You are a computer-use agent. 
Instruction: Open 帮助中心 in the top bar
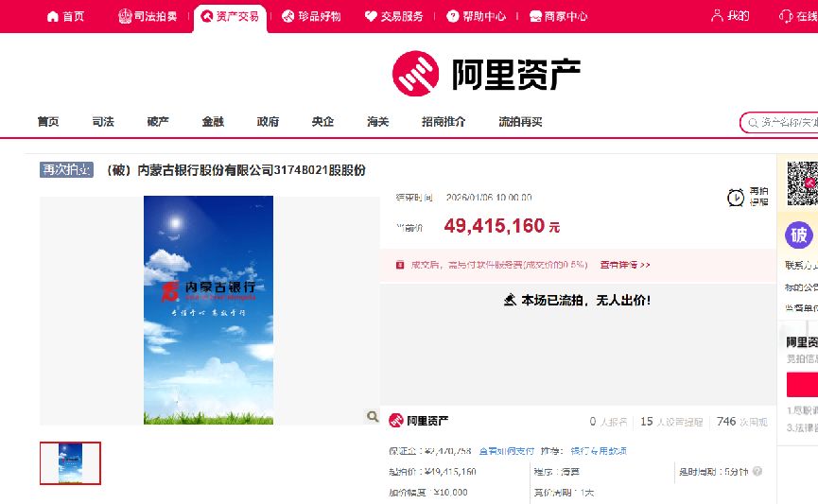476,16
